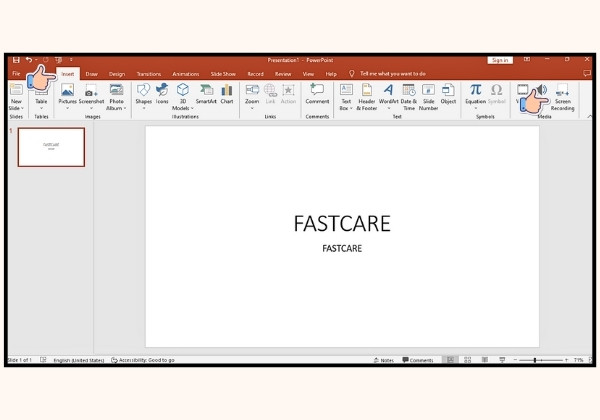
Task: Switch to Normal view in the status bar
Action: 451,360
